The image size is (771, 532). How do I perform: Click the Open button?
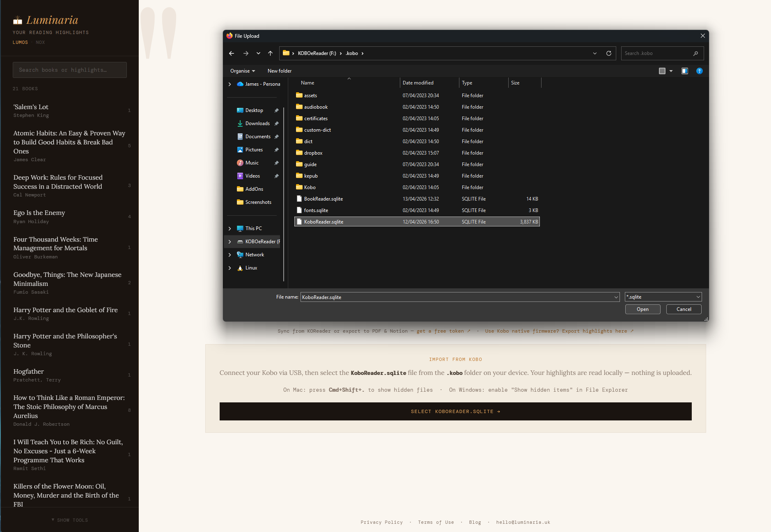(642, 309)
